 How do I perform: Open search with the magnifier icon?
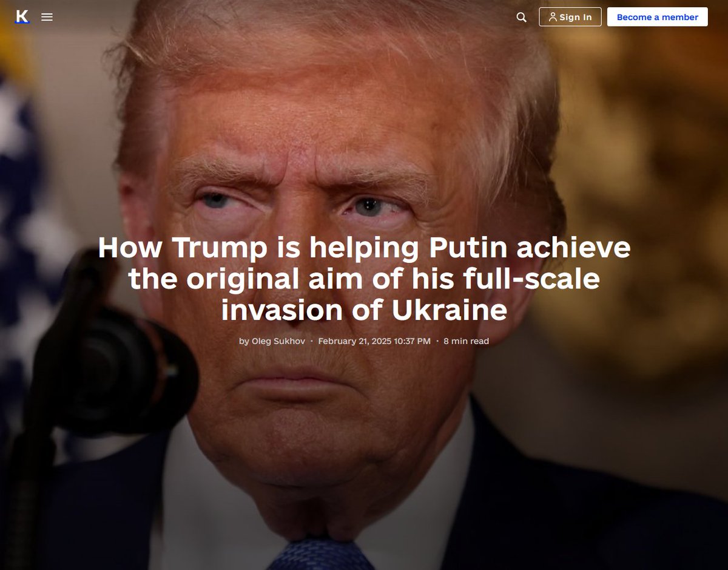(x=521, y=17)
